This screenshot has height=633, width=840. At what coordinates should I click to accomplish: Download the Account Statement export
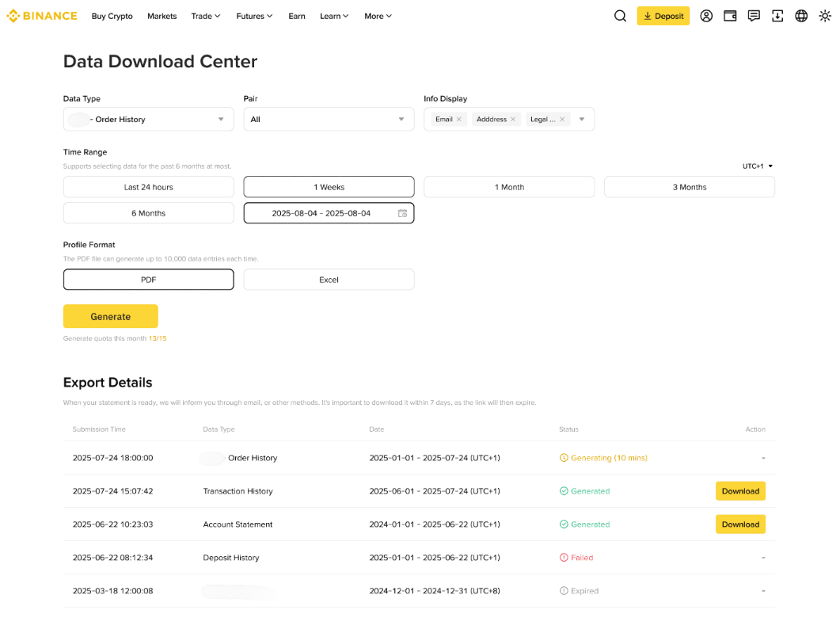(740, 524)
